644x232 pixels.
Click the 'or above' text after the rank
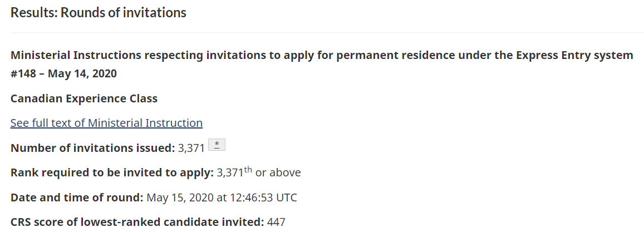point(278,172)
